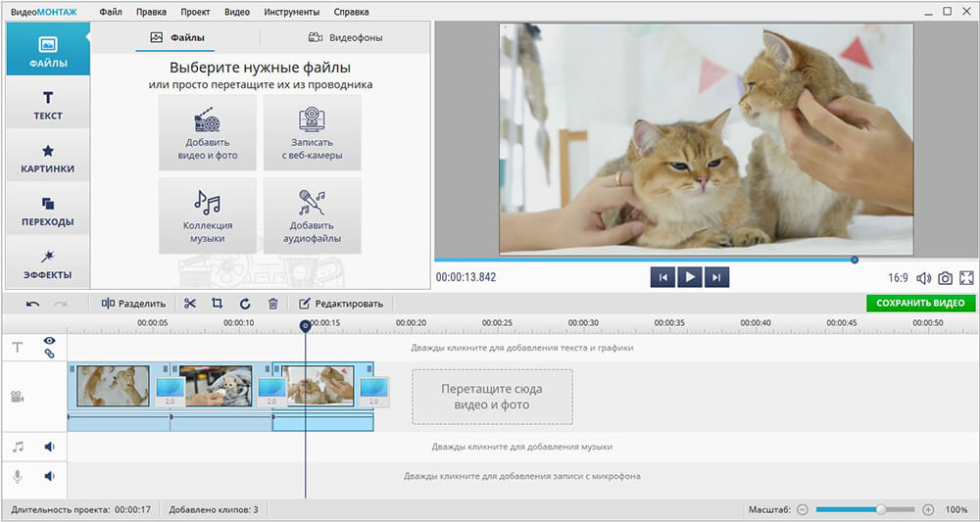Take a snapshot with camera icon
This screenshot has height=522, width=980.
tap(945, 278)
